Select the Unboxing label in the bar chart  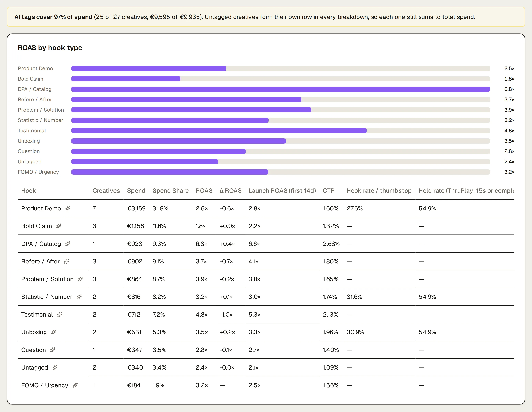click(29, 141)
